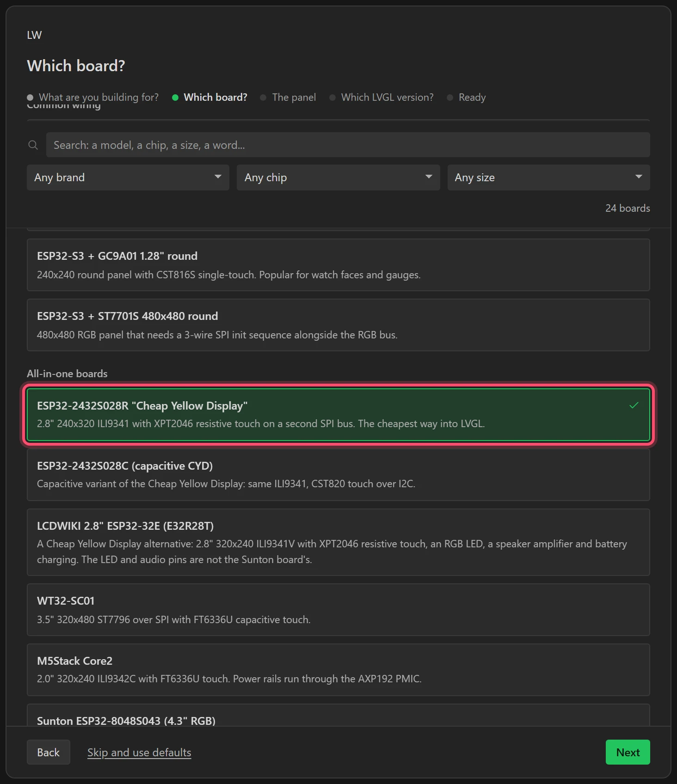
Task: Choose the LCDWIKI 2.8" ESP32-32E board
Action: 338,542
